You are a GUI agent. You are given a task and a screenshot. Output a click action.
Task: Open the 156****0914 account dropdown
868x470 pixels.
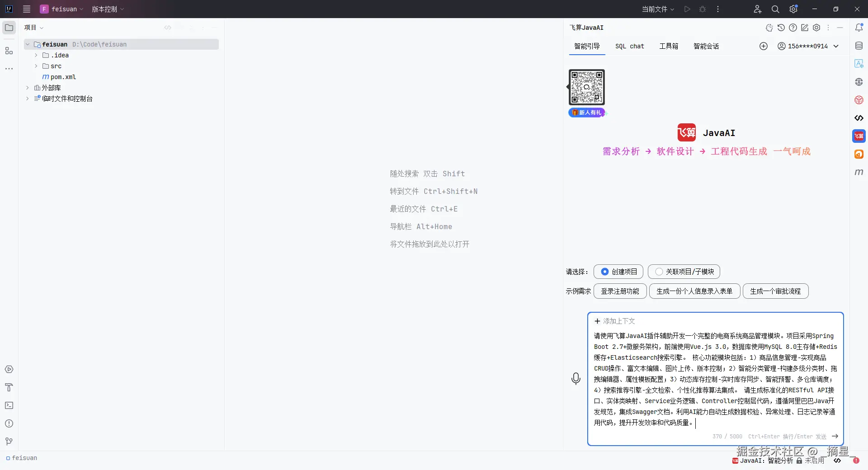(x=808, y=46)
